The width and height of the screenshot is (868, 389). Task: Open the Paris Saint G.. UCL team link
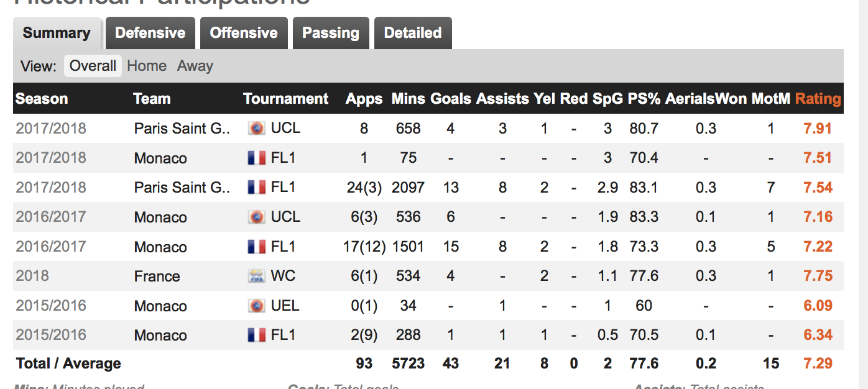coord(182,129)
